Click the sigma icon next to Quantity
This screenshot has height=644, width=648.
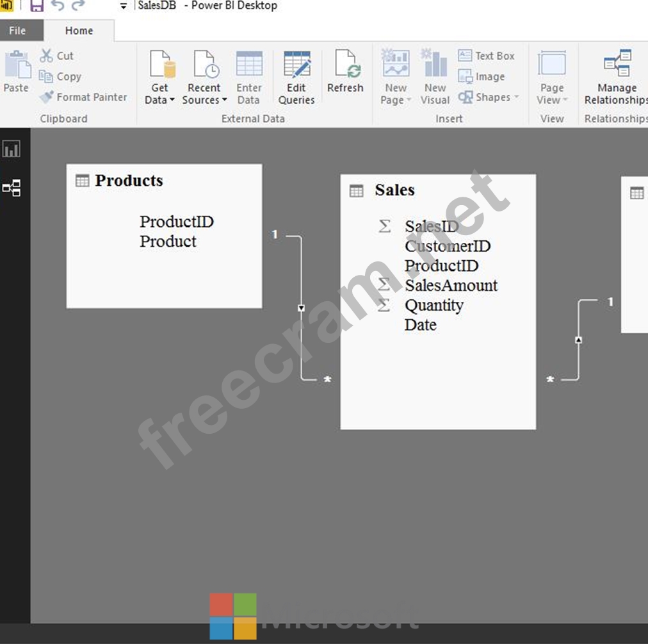pyautogui.click(x=384, y=305)
